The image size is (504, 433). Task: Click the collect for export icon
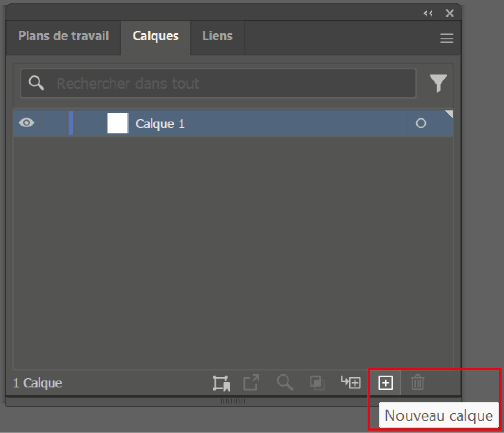[221, 383]
